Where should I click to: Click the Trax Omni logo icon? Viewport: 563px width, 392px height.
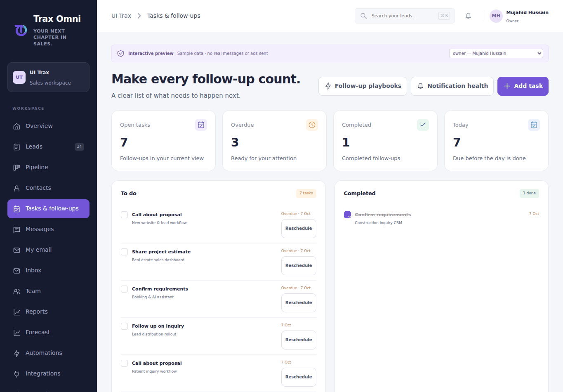[x=21, y=30]
